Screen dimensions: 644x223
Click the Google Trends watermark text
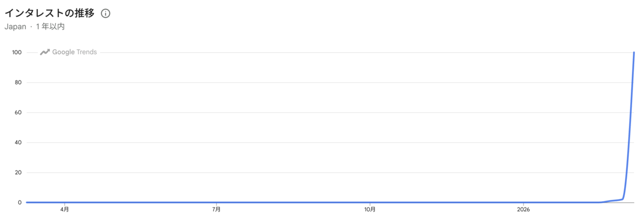(75, 52)
